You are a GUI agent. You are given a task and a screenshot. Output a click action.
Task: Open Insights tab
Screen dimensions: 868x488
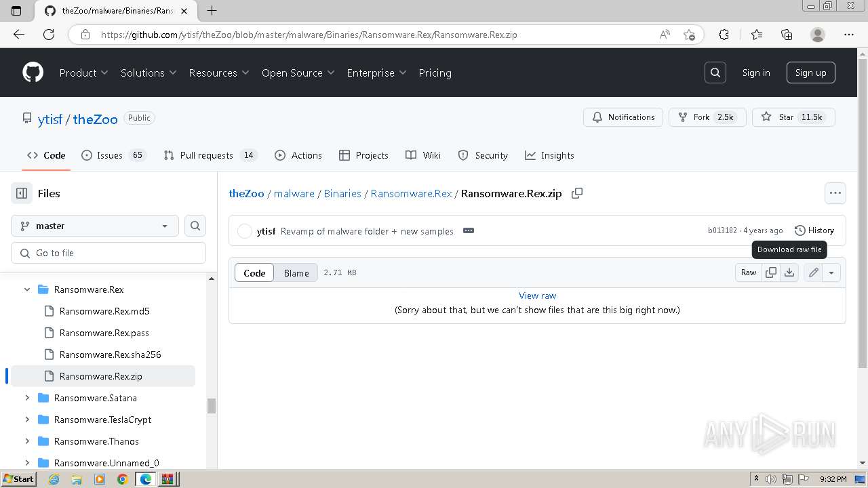coord(549,155)
